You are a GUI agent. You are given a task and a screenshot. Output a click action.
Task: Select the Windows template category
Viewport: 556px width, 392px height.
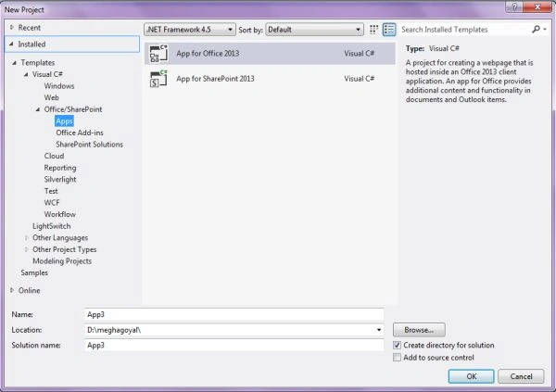59,86
